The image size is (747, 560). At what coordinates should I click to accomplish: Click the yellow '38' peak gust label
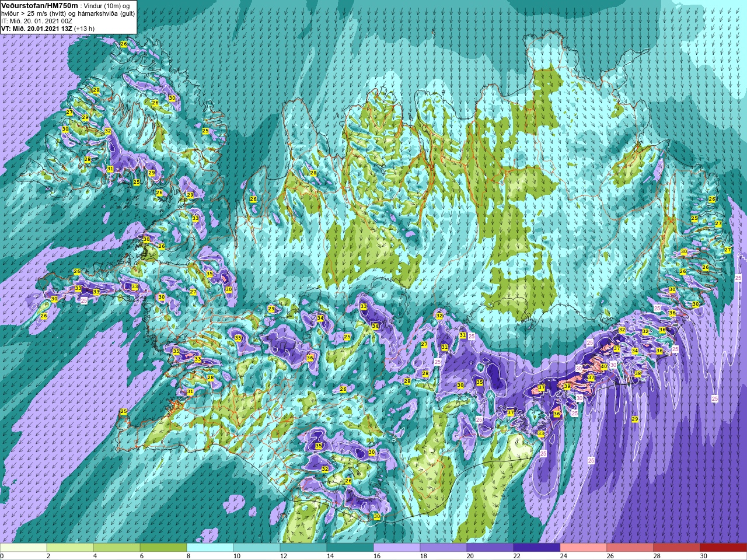point(638,373)
